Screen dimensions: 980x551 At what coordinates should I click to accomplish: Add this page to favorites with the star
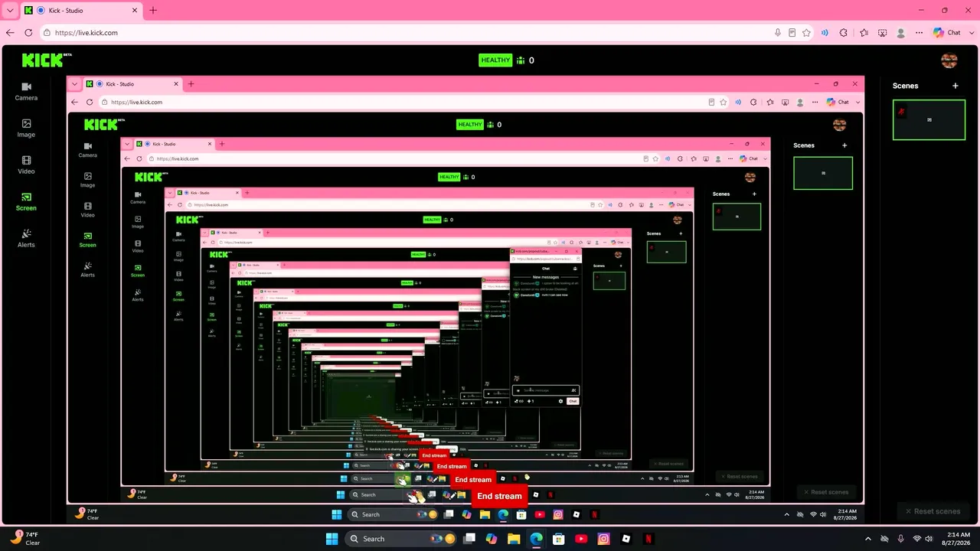pyautogui.click(x=807, y=33)
